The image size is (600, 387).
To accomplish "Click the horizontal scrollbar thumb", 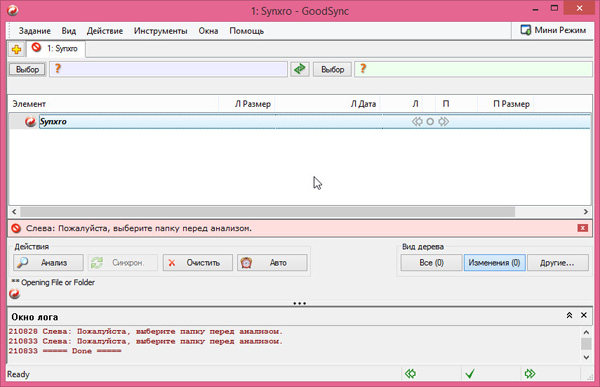I will [x=267, y=211].
